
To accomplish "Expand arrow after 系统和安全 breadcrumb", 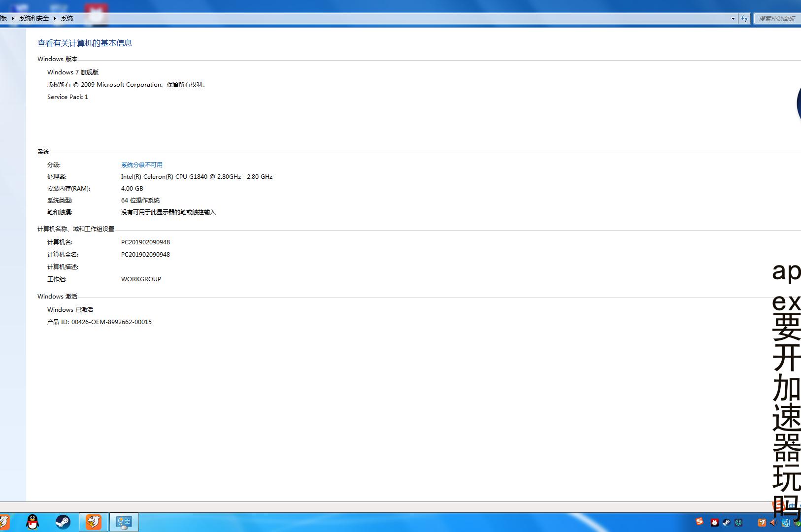I will click(x=55, y=18).
